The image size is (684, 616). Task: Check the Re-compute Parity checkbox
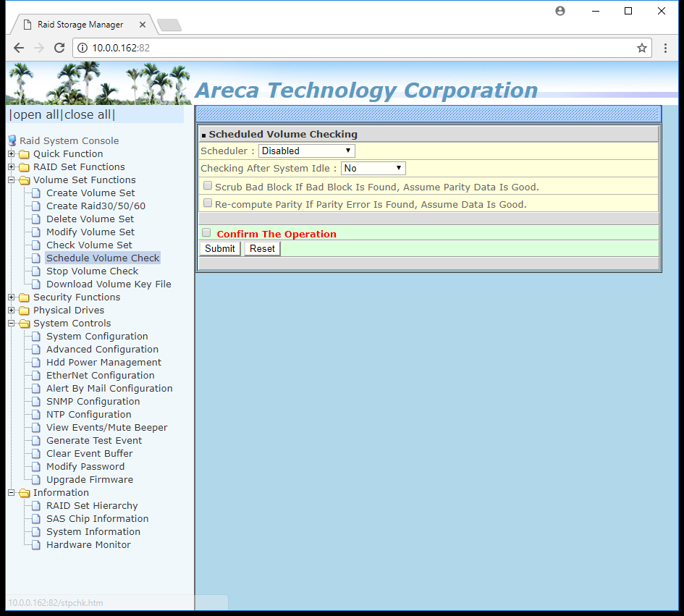coord(208,203)
